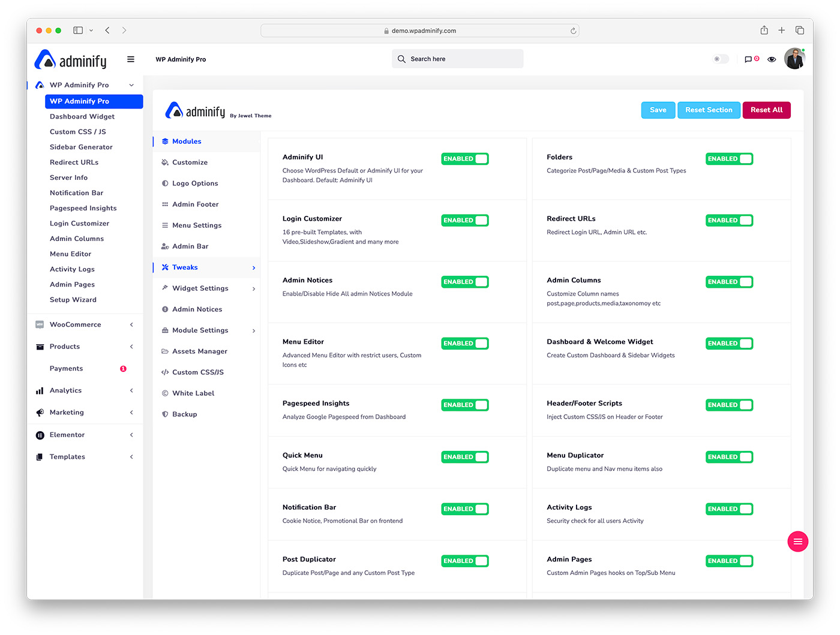Click the Adminify logo in sidebar
The height and width of the screenshot is (635, 840).
coord(71,59)
